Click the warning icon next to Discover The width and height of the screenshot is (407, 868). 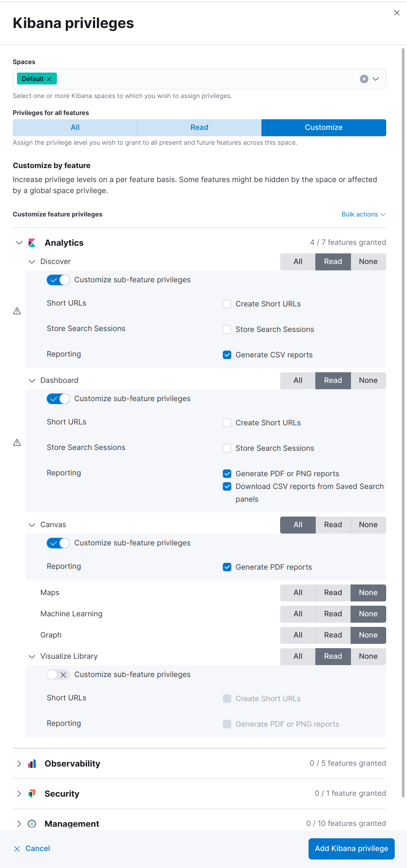17,311
